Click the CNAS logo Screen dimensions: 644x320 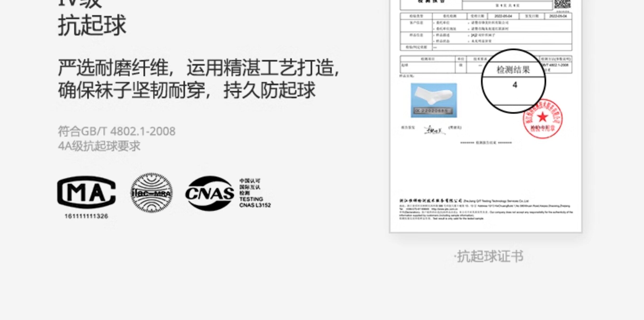click(x=210, y=194)
